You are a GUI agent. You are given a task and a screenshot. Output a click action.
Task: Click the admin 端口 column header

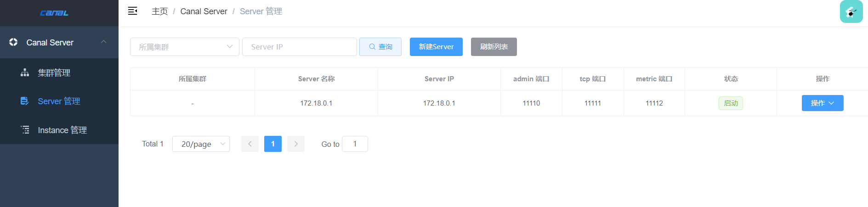coord(531,79)
